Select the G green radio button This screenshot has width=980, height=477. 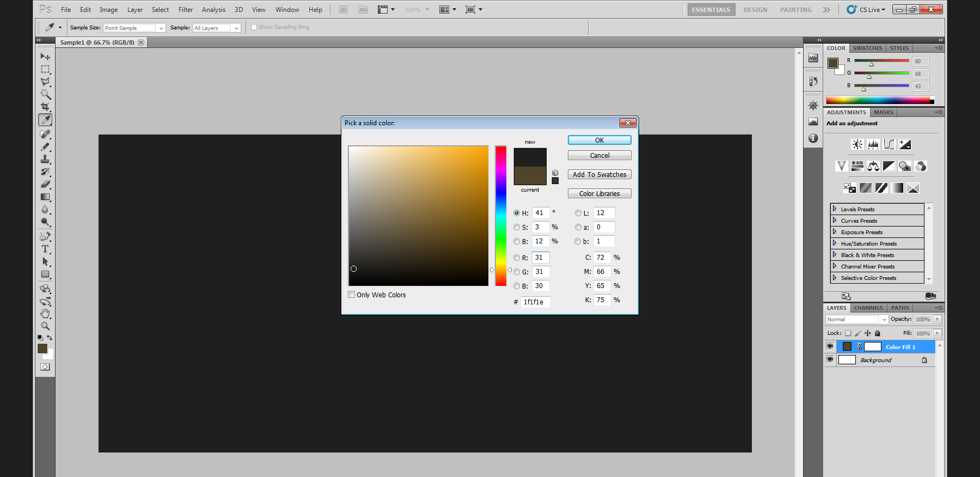(x=517, y=272)
